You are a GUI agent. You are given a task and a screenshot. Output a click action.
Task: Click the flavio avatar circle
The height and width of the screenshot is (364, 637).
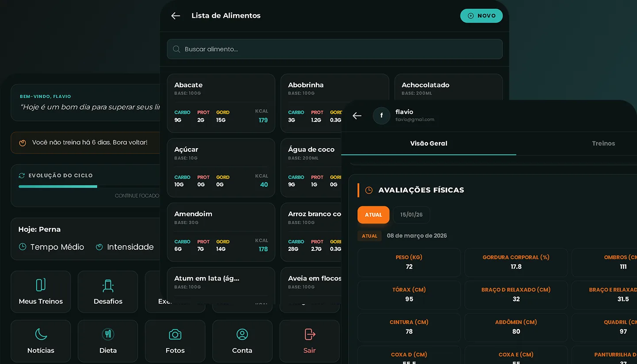[x=381, y=116]
